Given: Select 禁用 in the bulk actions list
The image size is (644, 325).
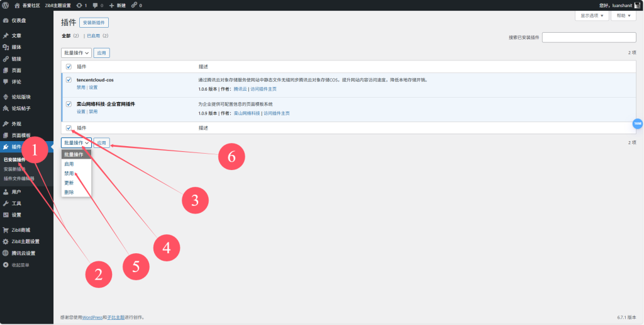Looking at the screenshot, I should pyautogui.click(x=69, y=173).
